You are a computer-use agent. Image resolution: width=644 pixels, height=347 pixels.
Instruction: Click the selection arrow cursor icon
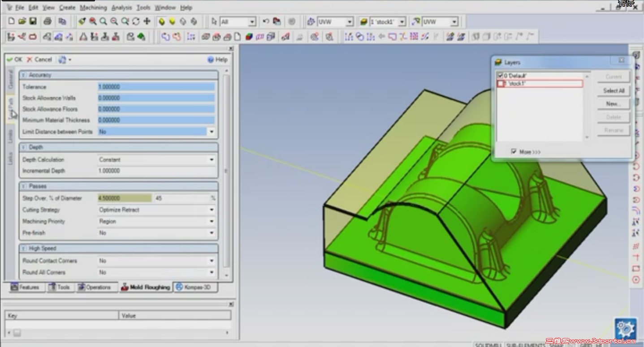(214, 21)
